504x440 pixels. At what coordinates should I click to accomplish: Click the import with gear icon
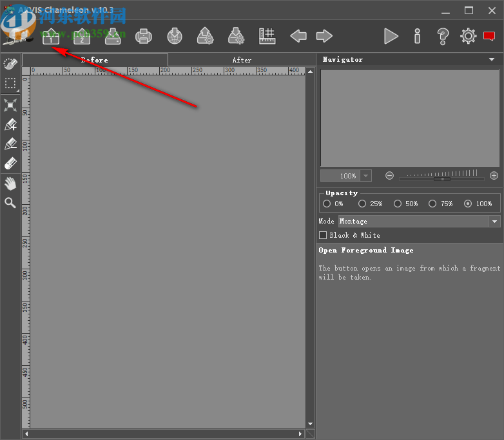click(237, 36)
